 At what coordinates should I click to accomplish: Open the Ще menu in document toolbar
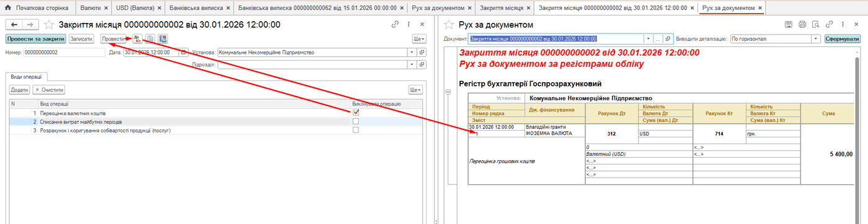[x=418, y=38]
